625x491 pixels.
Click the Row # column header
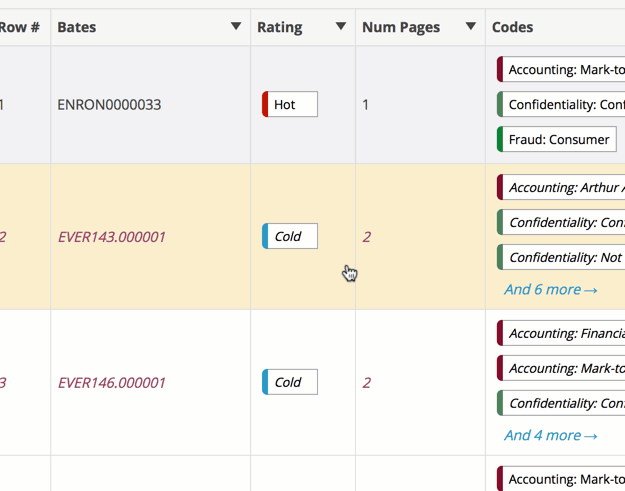click(20, 27)
